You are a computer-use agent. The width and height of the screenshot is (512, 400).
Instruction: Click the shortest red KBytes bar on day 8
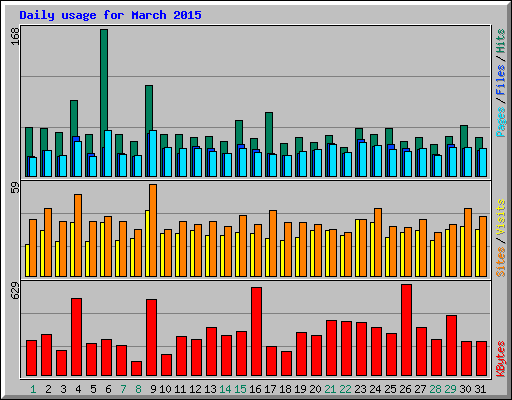136,368
